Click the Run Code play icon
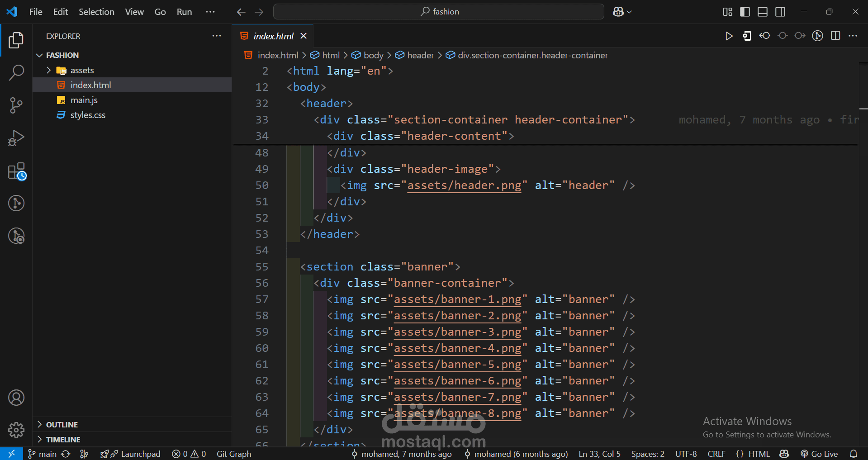 point(729,36)
